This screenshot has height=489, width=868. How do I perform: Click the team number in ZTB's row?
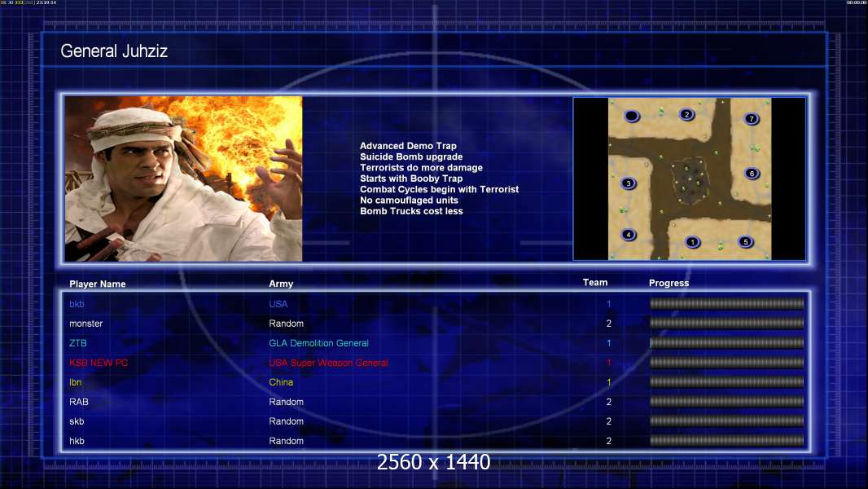[608, 343]
